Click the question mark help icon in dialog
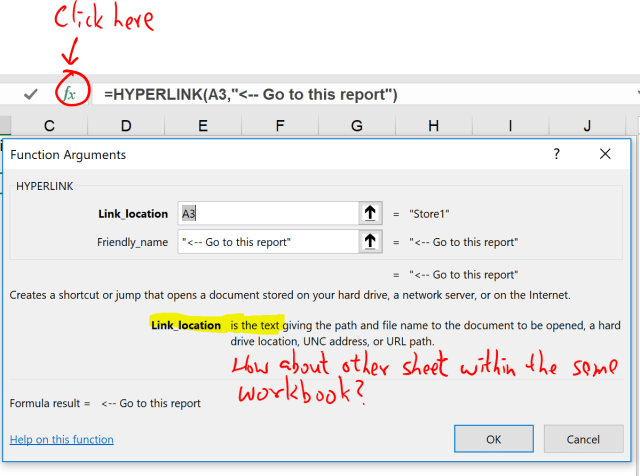The image size is (640, 476). (556, 154)
